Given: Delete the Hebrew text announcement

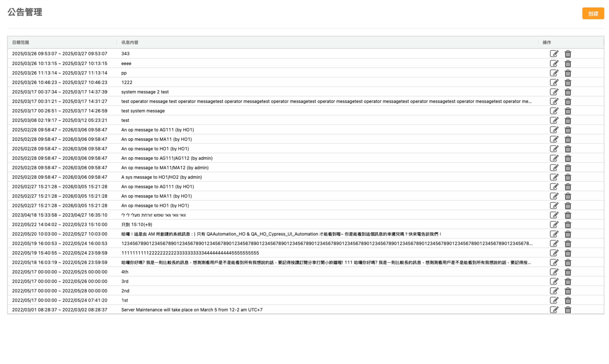Looking at the screenshot, I should point(568,215).
